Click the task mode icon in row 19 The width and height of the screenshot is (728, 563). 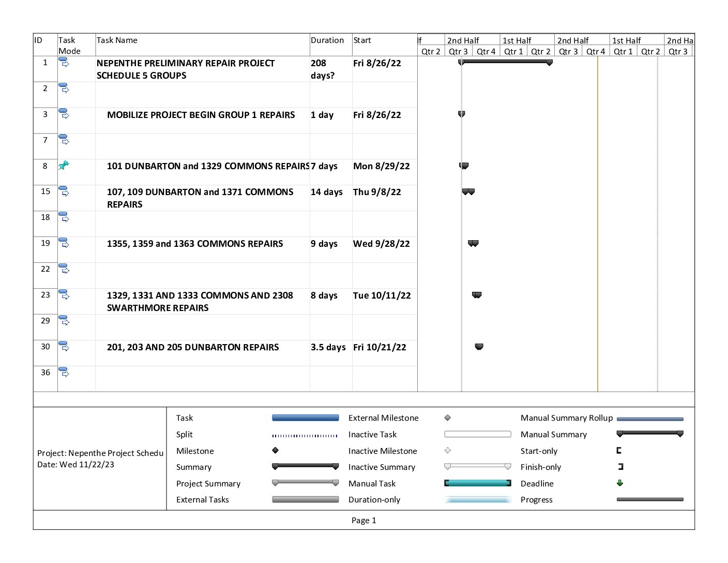(x=64, y=243)
